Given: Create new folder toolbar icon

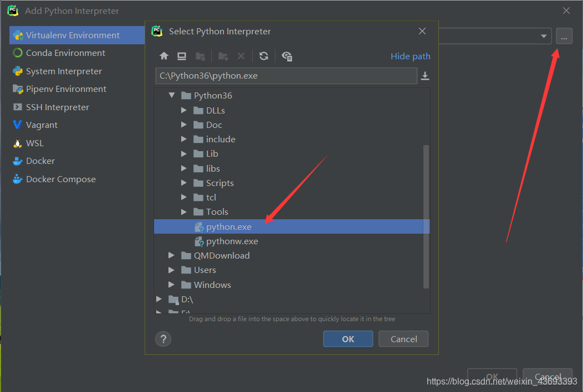Looking at the screenshot, I should click(x=223, y=56).
